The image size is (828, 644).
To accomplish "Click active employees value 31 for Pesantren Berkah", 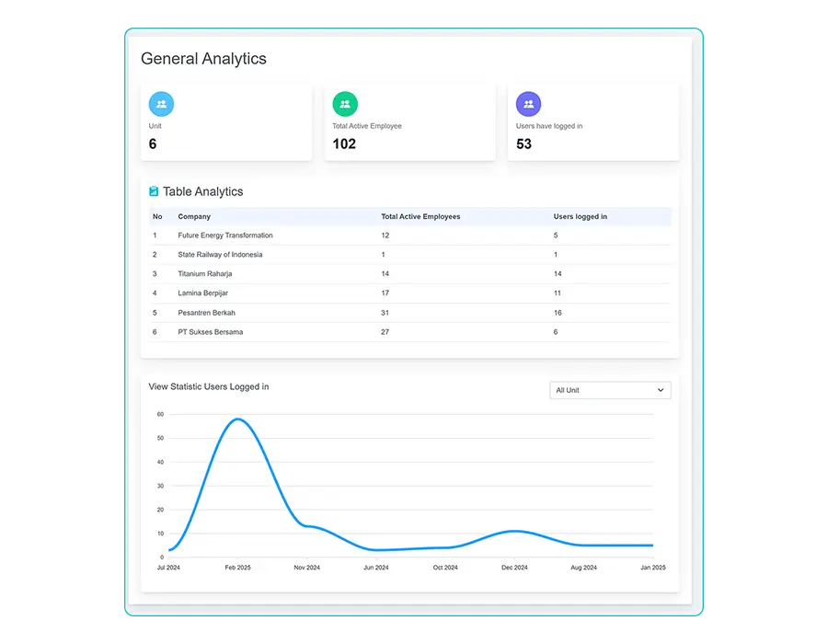I will (x=385, y=313).
